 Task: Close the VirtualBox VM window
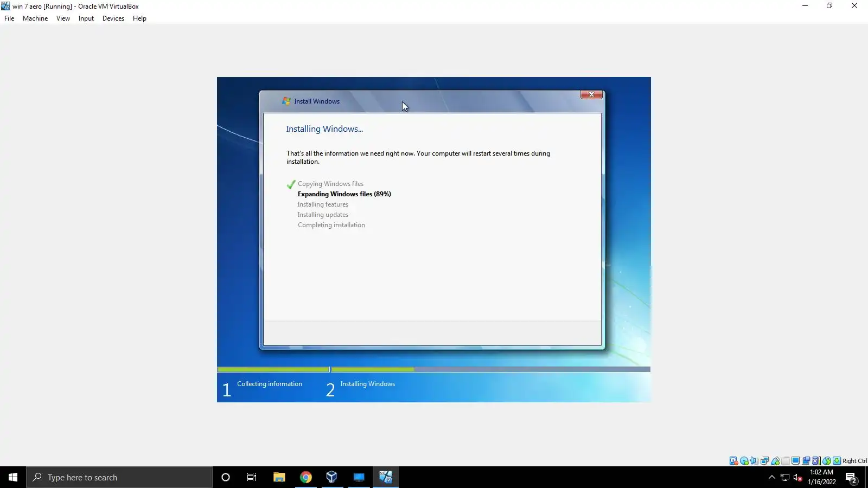854,6
